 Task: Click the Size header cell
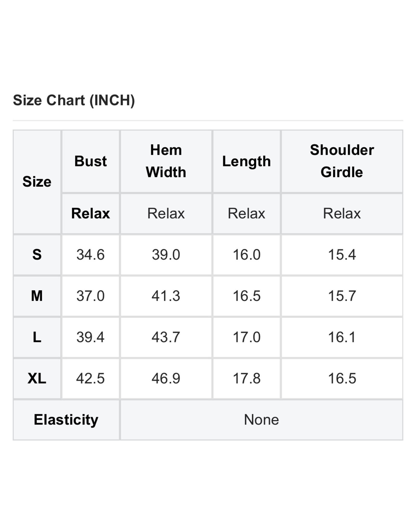[37, 182]
